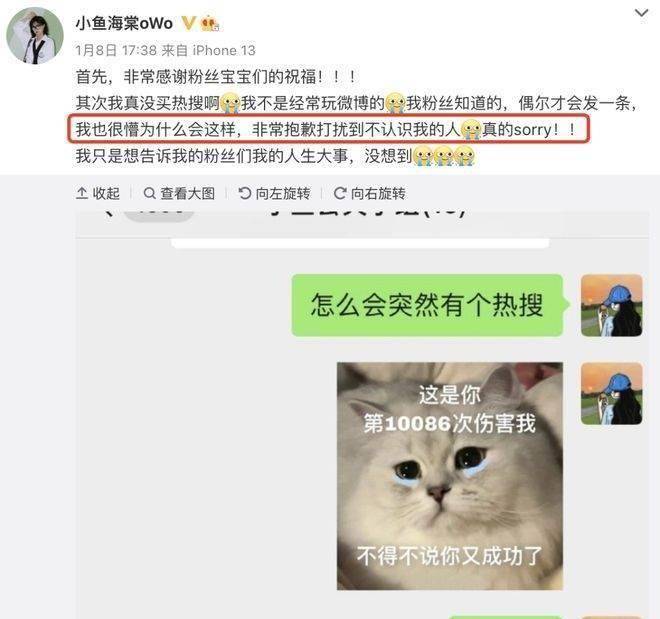Viewport: 660px width, 619px height.
Task: Open username 小鱼海棠oWo profile
Action: (x=124, y=23)
